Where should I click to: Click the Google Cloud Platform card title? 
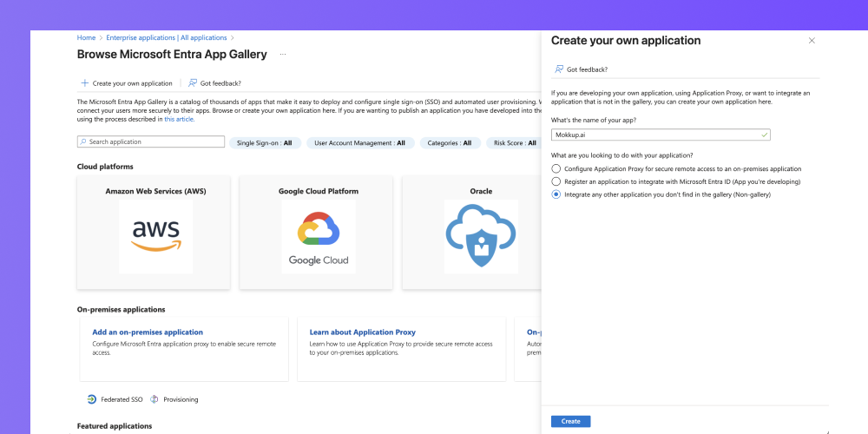[x=319, y=191]
